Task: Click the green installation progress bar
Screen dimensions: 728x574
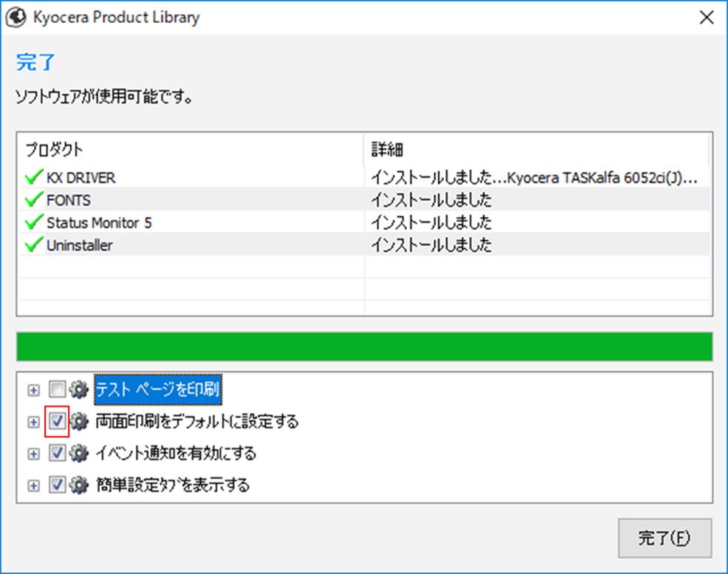Action: point(365,346)
